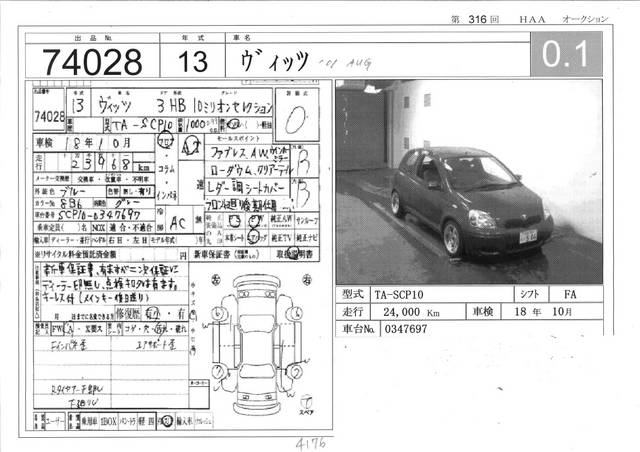
Task: Click the vehicle damage diagram
Action: [256, 344]
